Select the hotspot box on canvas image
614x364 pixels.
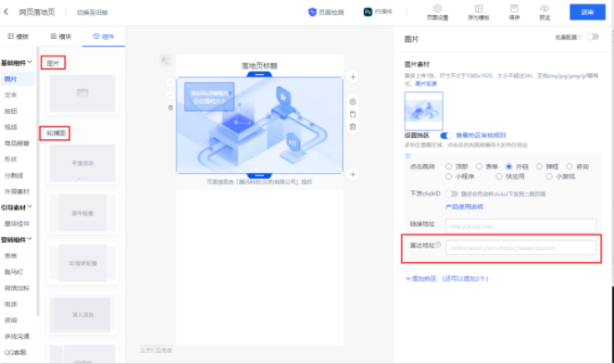209,96
